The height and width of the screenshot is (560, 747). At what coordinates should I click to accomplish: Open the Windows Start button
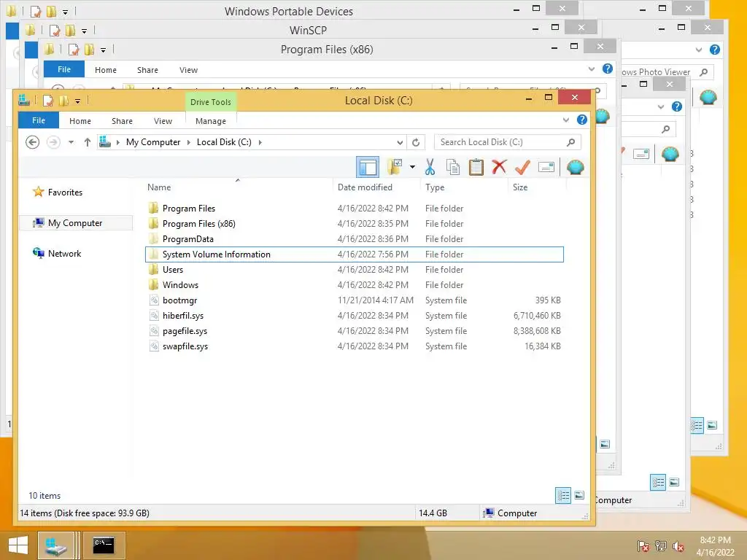pyautogui.click(x=18, y=545)
